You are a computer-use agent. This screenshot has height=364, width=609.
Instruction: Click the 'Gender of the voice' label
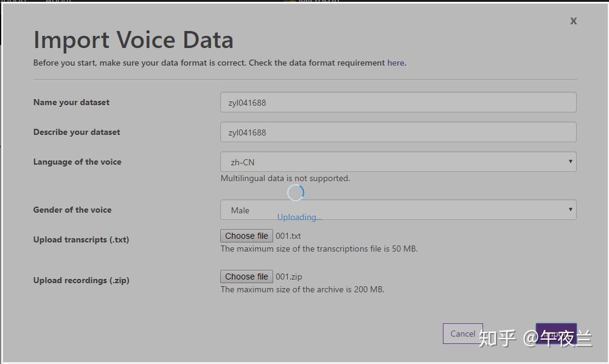click(72, 210)
